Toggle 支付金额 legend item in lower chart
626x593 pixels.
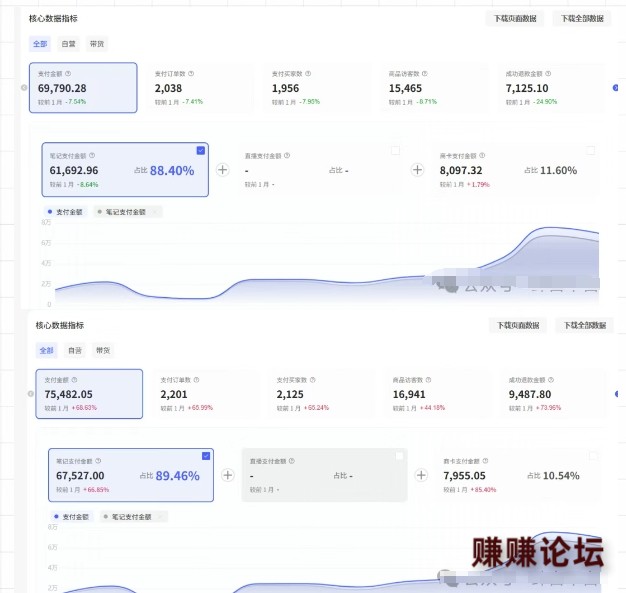point(71,517)
